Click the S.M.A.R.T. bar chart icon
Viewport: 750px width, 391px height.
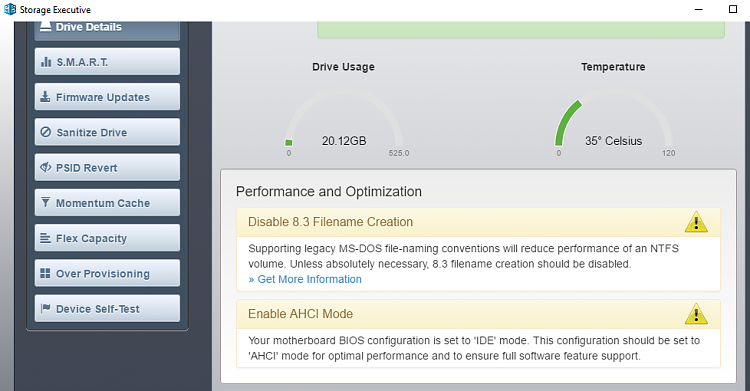(46, 62)
